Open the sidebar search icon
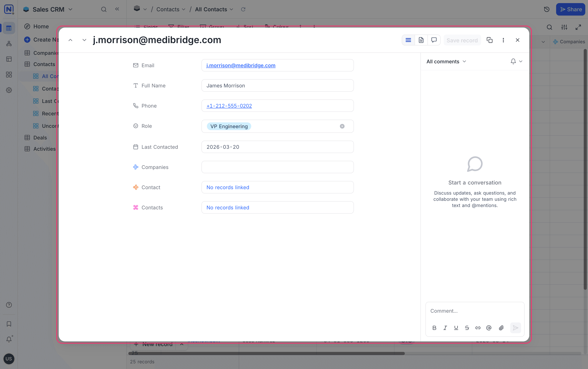 [x=104, y=9]
